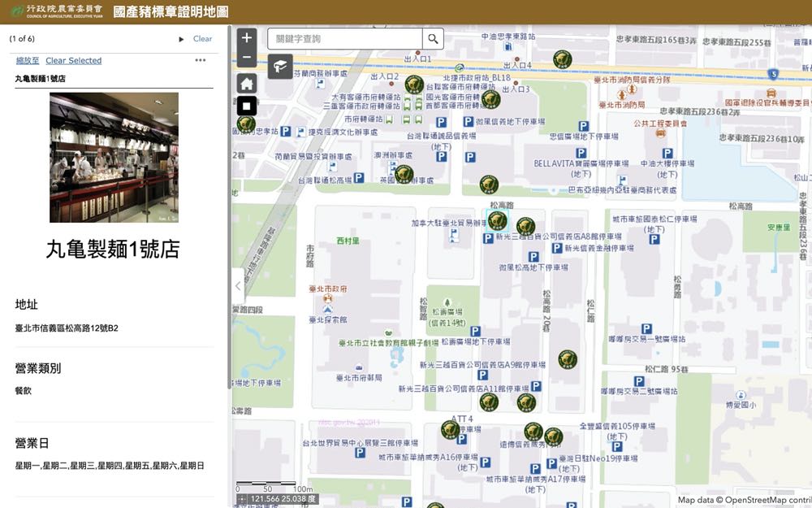Open the 丸亀製麵 store photo
This screenshot has height=508, width=812.
(114, 158)
